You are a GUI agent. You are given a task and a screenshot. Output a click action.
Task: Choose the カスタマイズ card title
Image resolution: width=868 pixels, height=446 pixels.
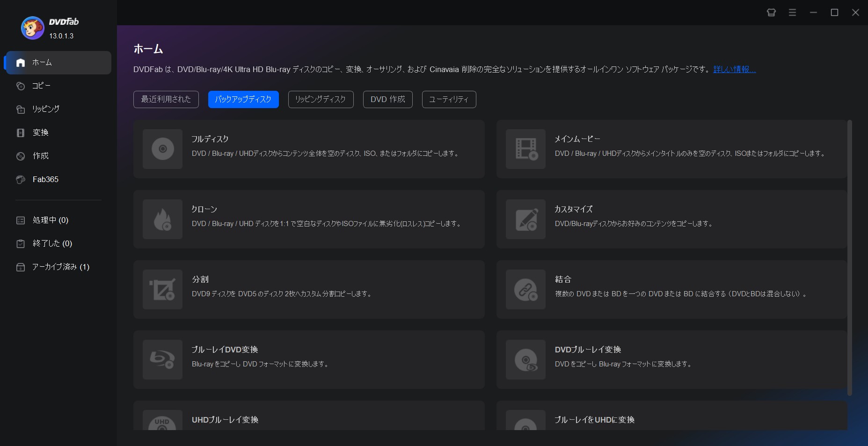coord(574,209)
